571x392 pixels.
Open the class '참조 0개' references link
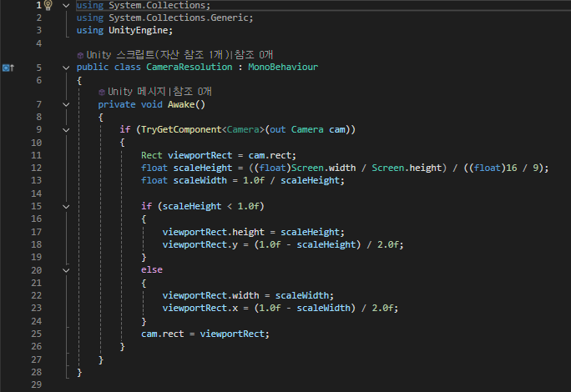(254, 55)
